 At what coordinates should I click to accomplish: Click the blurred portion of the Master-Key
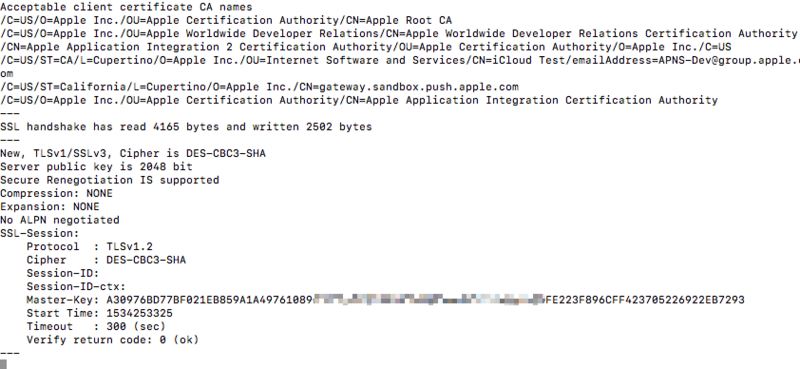pyautogui.click(x=429, y=299)
